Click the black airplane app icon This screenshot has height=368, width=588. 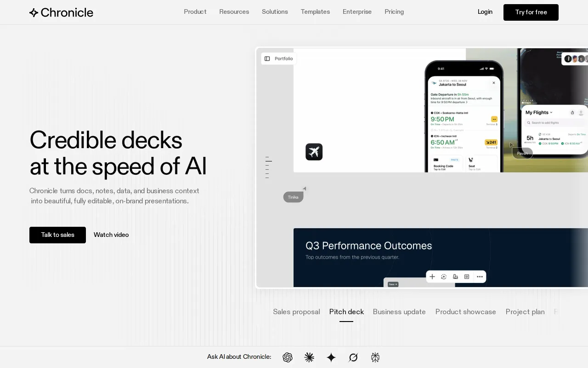314,152
